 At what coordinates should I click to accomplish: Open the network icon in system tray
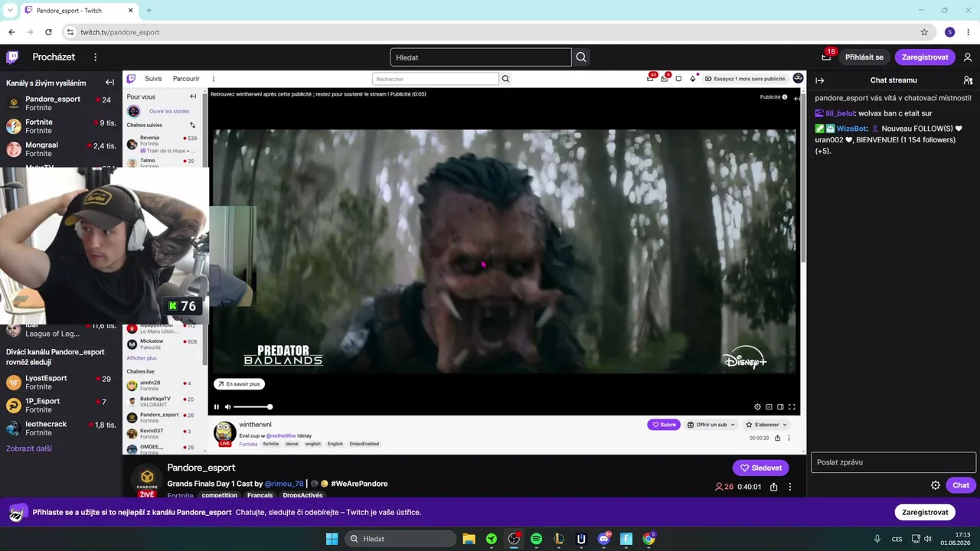point(915,539)
